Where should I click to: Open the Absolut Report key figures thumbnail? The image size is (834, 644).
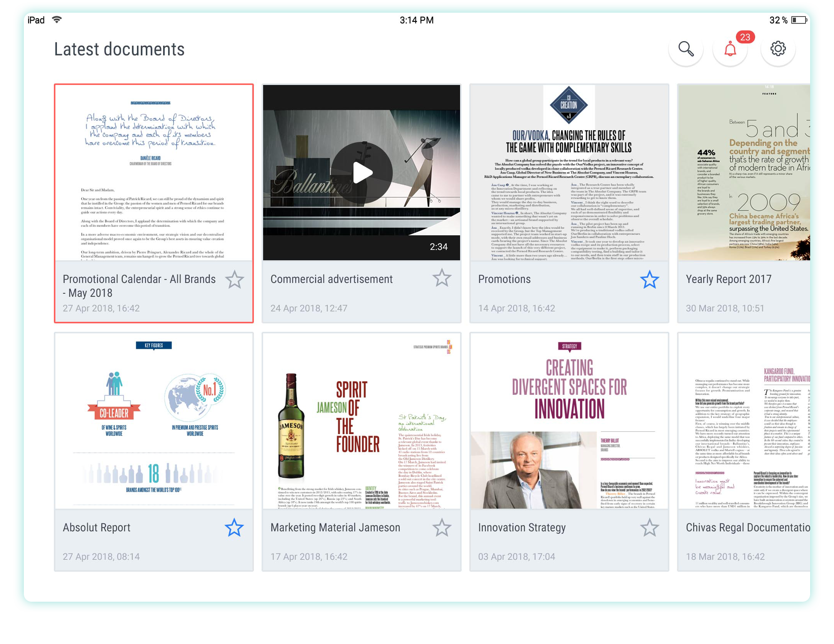pos(154,421)
